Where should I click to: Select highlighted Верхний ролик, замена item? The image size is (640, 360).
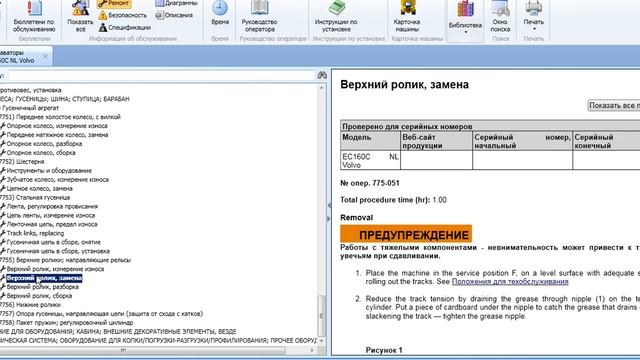[x=44, y=278]
